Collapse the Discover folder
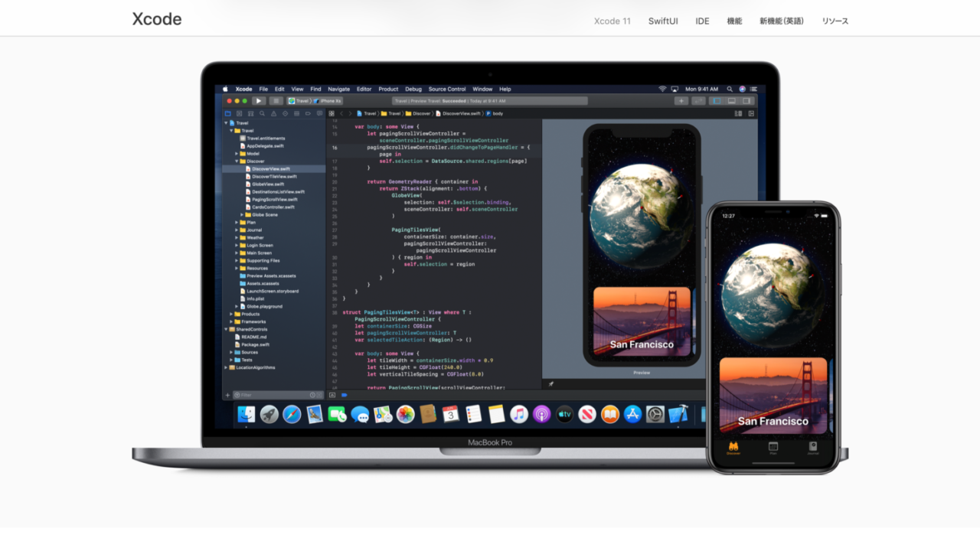 point(237,161)
